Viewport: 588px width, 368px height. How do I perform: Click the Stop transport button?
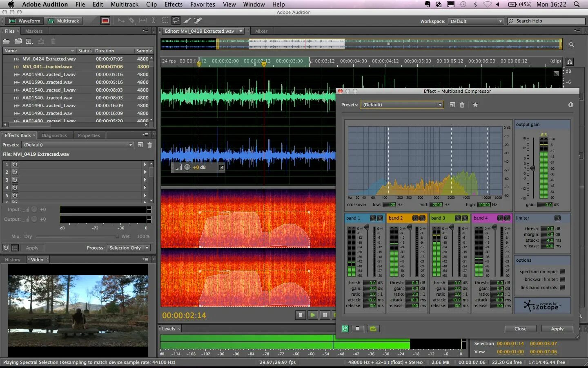click(301, 315)
